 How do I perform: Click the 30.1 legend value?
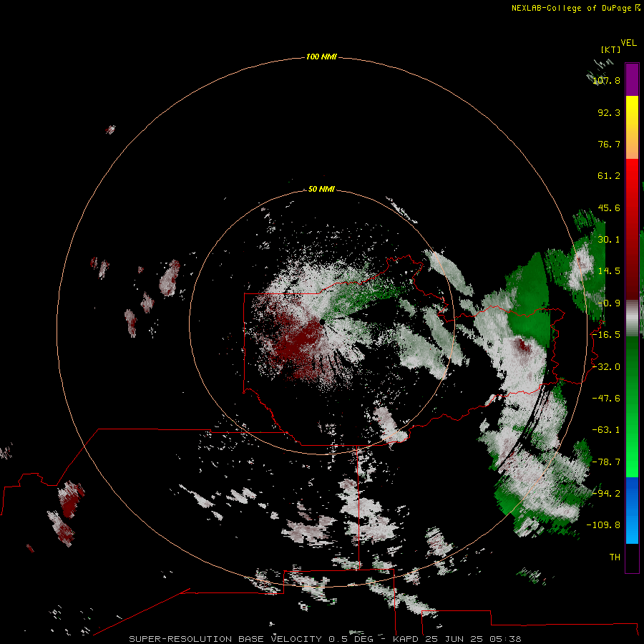609,240
